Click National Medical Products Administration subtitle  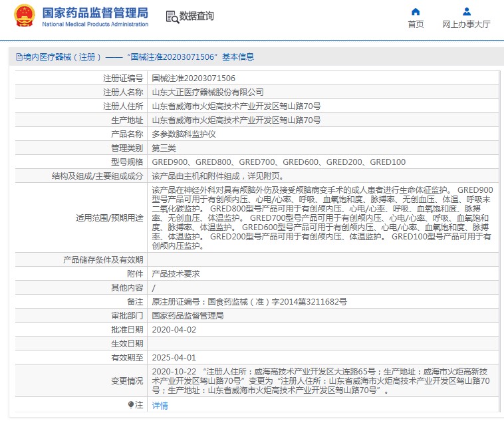(95, 24)
